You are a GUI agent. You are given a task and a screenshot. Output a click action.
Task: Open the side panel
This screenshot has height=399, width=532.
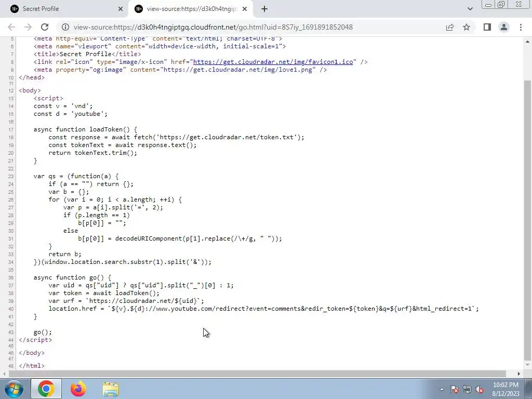point(487,27)
